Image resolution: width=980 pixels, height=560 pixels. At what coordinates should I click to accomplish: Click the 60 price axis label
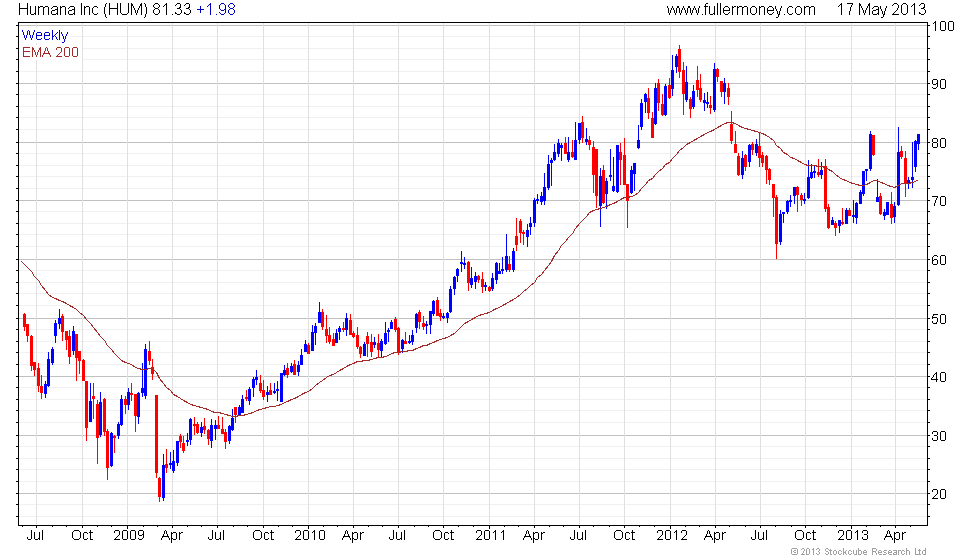click(x=939, y=260)
